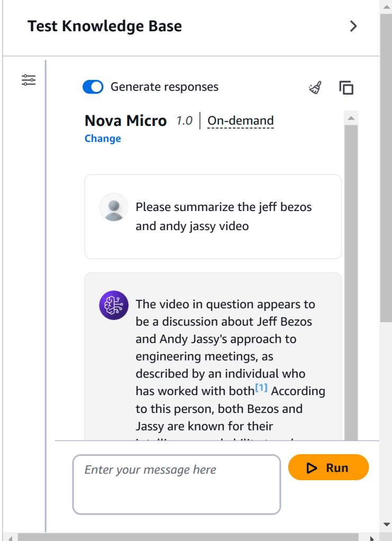392x541 pixels.
Task: Click the purple AI brain avatar icon
Action: pos(114,305)
